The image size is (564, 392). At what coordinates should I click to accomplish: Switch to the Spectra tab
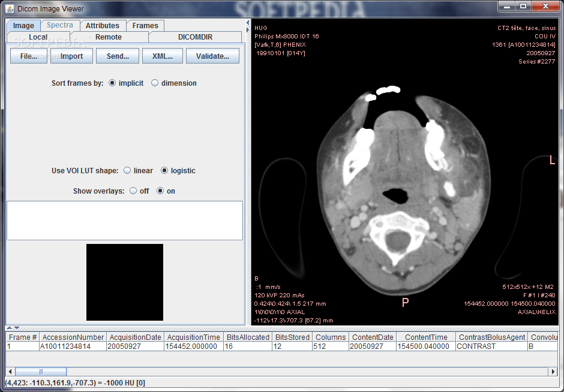point(60,25)
